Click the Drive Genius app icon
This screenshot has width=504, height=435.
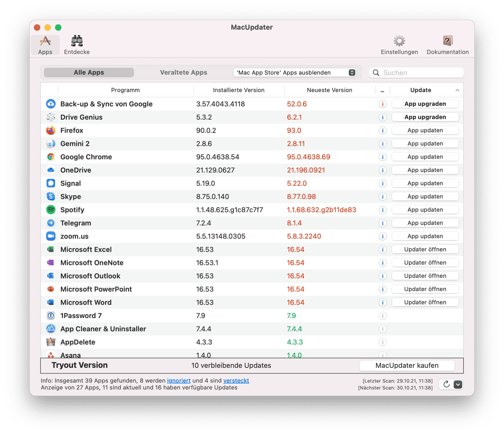[x=51, y=117]
